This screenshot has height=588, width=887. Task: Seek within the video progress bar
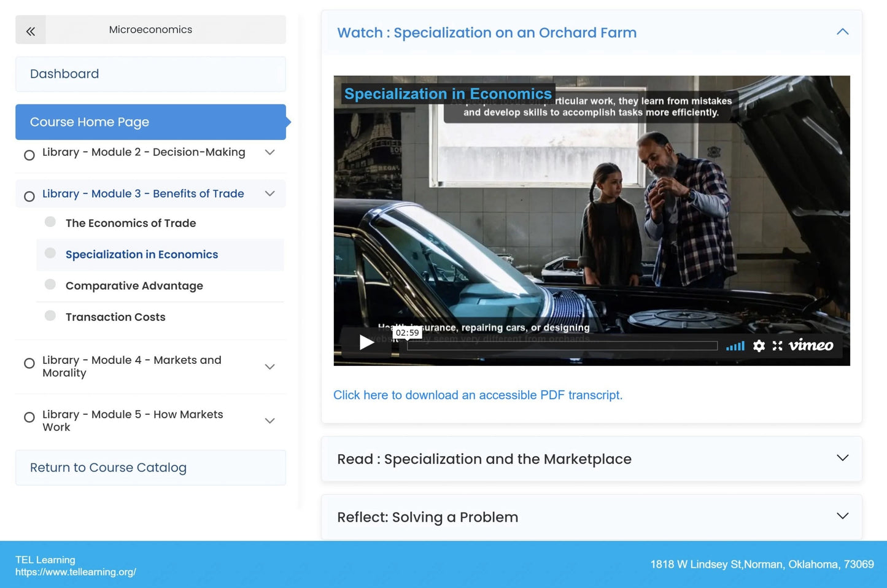(562, 346)
